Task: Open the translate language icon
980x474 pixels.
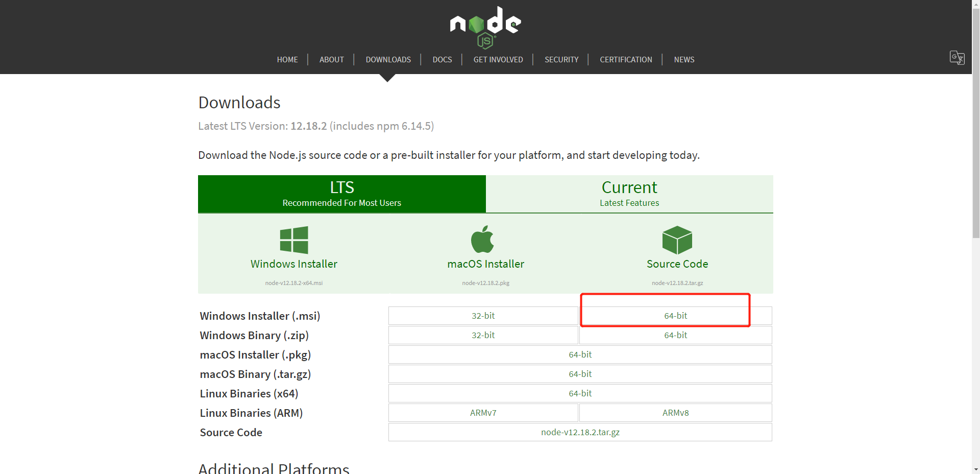Action: tap(957, 58)
